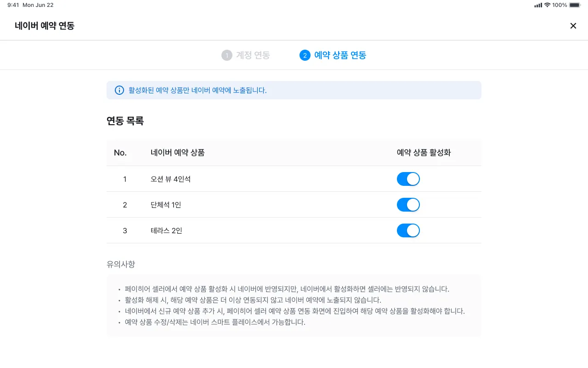
Task: Tap the battery icon in the status bar
Action: click(x=574, y=5)
